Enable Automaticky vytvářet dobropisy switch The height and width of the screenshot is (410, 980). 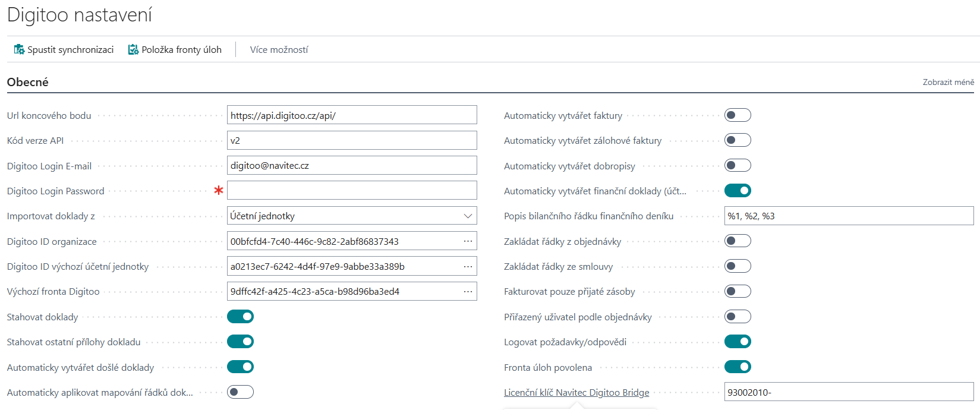click(738, 166)
